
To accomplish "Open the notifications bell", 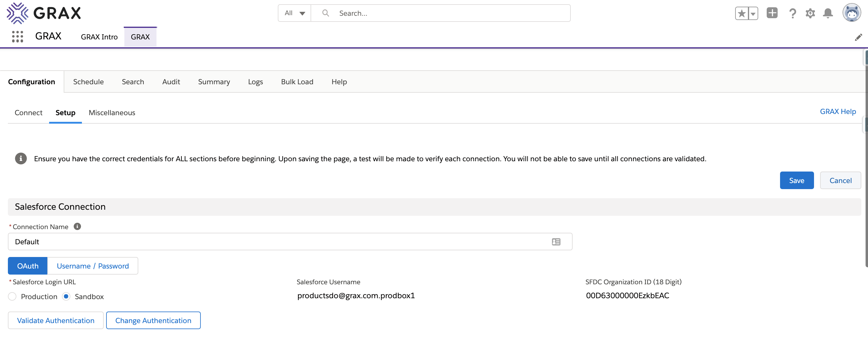I will [828, 13].
